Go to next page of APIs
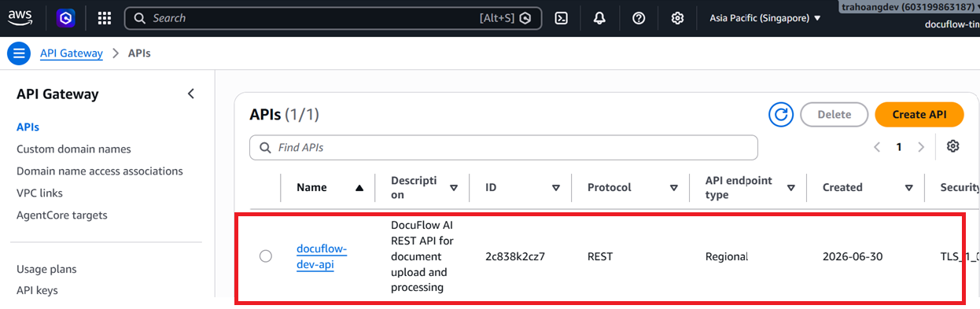980x309 pixels. point(921,147)
